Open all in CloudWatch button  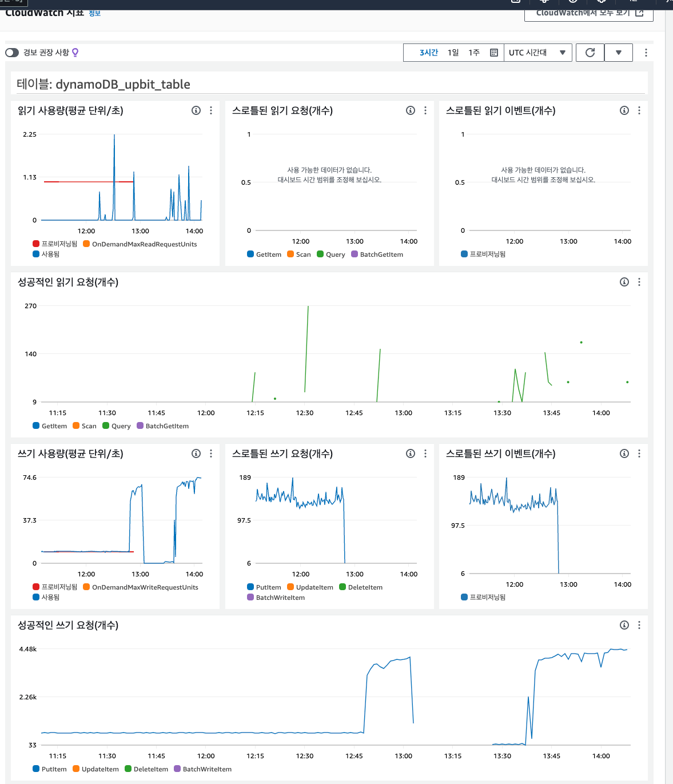[x=589, y=13]
